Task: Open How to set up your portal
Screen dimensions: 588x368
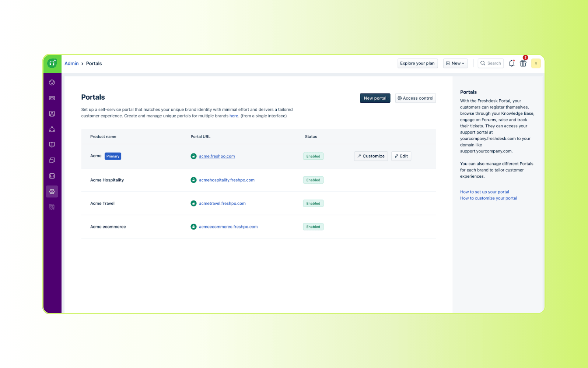Action: tap(484, 192)
